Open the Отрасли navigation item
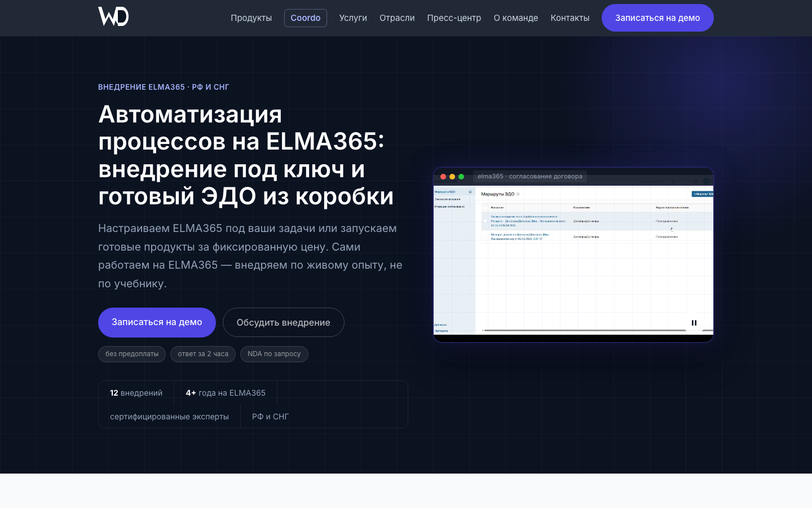This screenshot has width=812, height=508. 397,18
